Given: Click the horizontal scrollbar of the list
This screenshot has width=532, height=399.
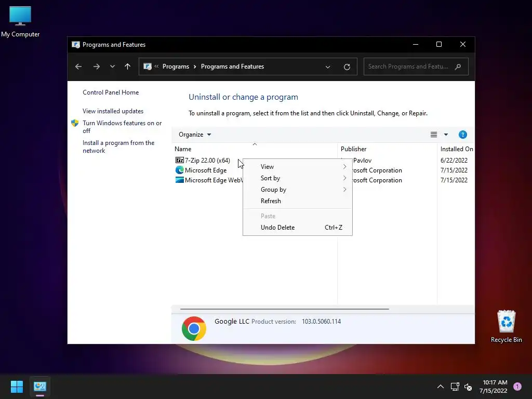Looking at the screenshot, I should pos(284,309).
